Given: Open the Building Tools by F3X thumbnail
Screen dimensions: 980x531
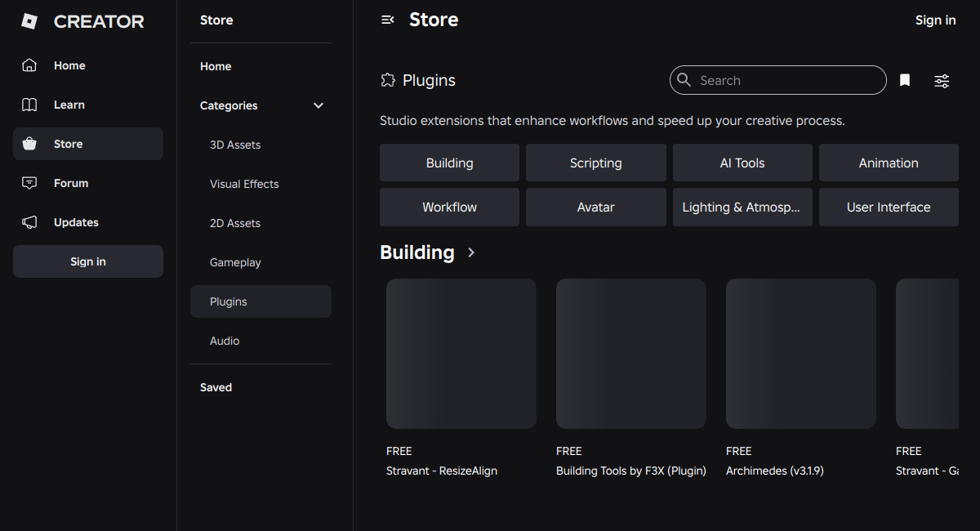Looking at the screenshot, I should point(631,354).
